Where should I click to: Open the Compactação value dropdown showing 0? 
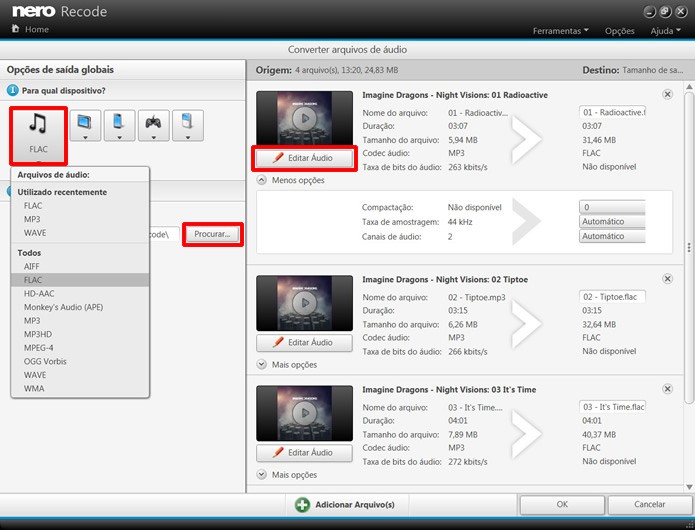click(x=612, y=207)
